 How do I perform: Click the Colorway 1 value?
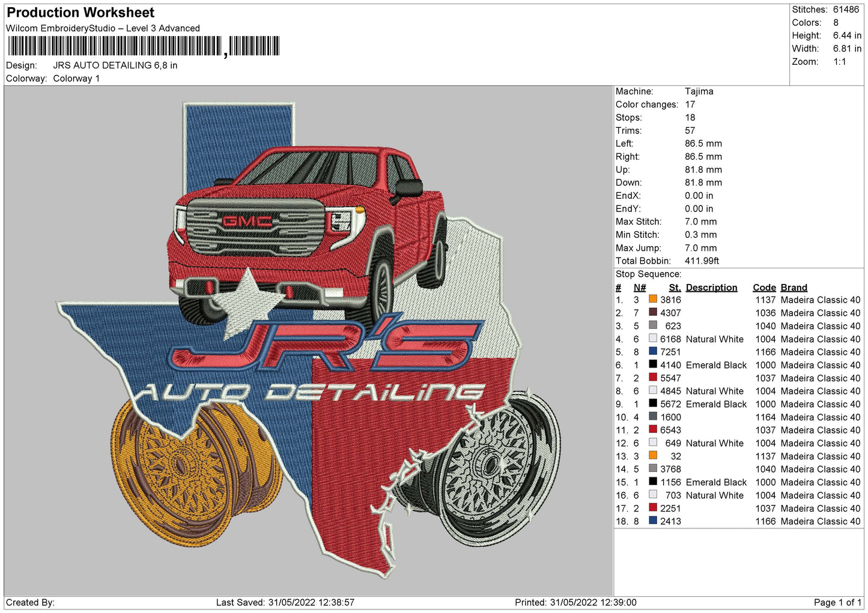(x=76, y=79)
